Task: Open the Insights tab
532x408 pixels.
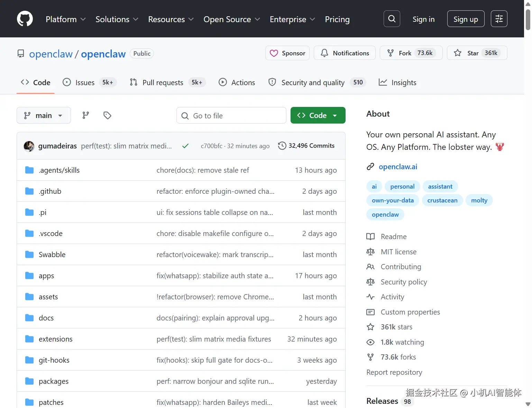Action: [397, 82]
